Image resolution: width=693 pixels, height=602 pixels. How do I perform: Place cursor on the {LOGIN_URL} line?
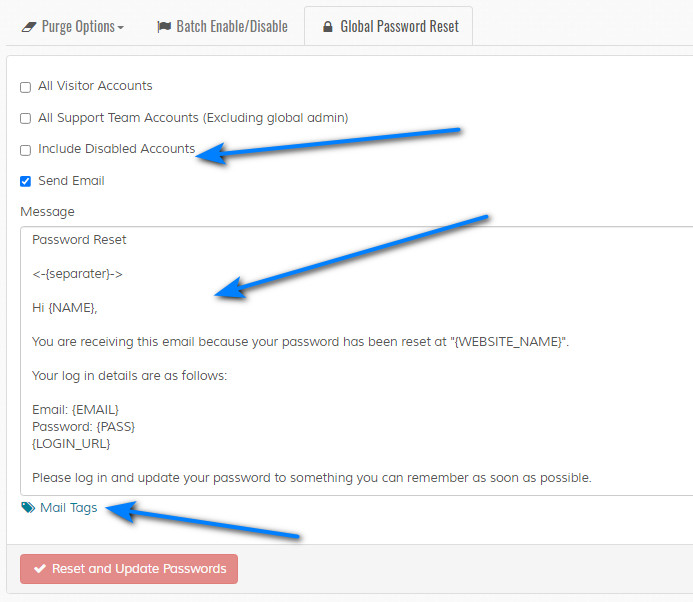71,444
